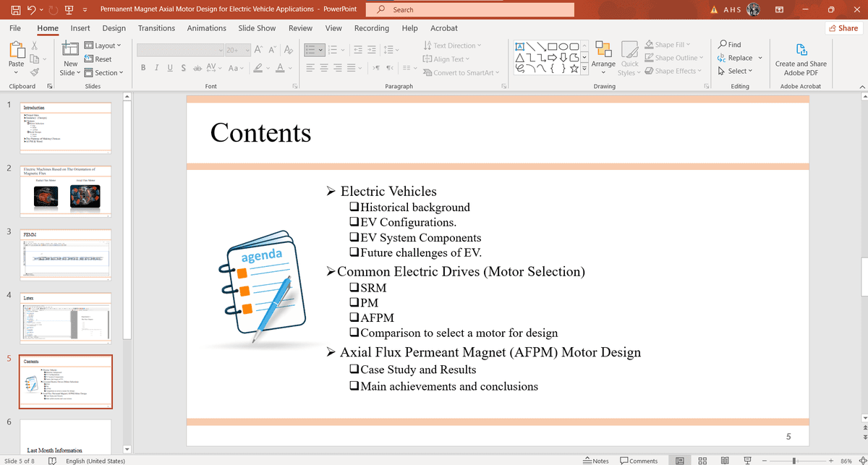Toggle Bold text formatting
This screenshot has width=868, height=465.
pos(144,67)
